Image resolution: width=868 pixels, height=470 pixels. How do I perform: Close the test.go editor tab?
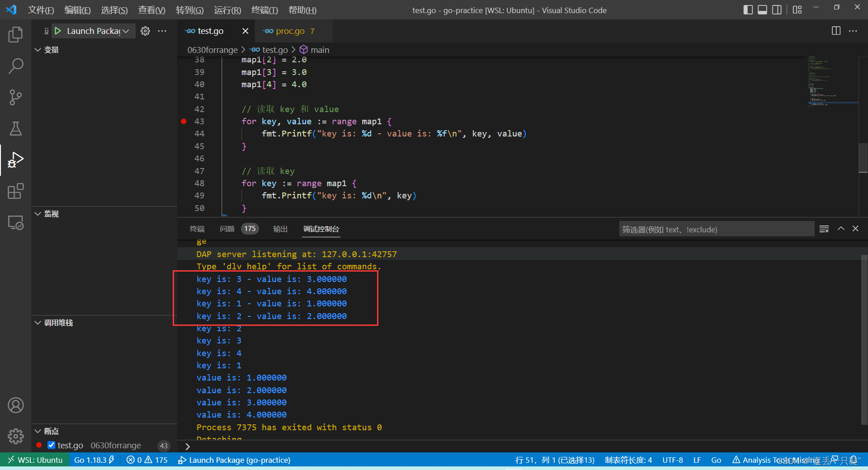point(245,31)
